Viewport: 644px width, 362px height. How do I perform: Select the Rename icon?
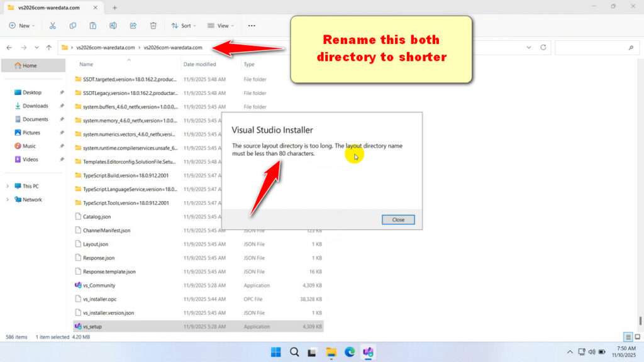click(113, 25)
